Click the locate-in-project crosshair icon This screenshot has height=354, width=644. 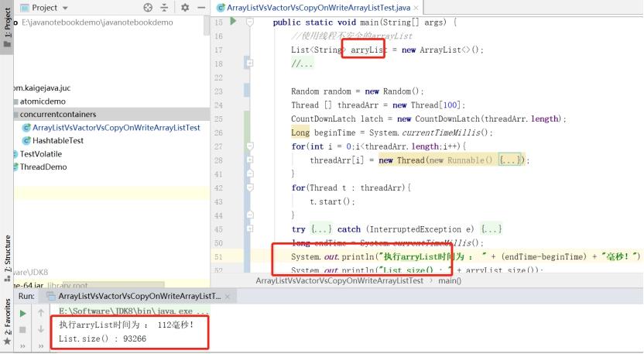point(148,8)
